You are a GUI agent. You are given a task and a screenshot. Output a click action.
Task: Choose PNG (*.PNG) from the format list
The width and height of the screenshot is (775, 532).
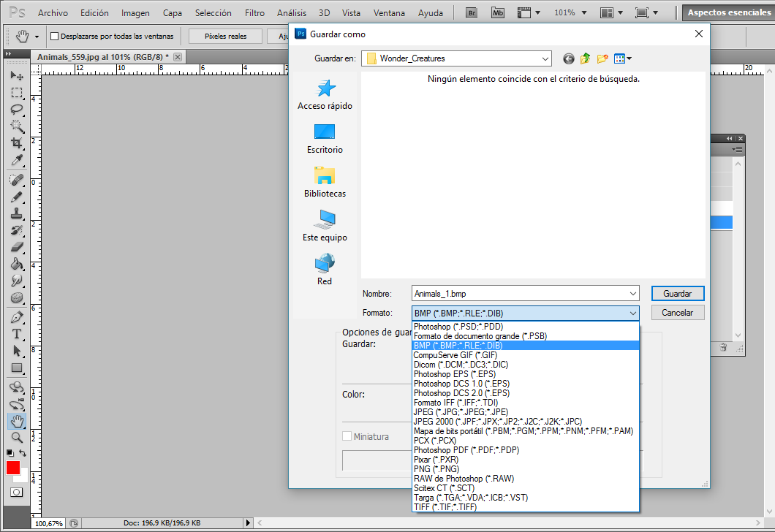526,469
